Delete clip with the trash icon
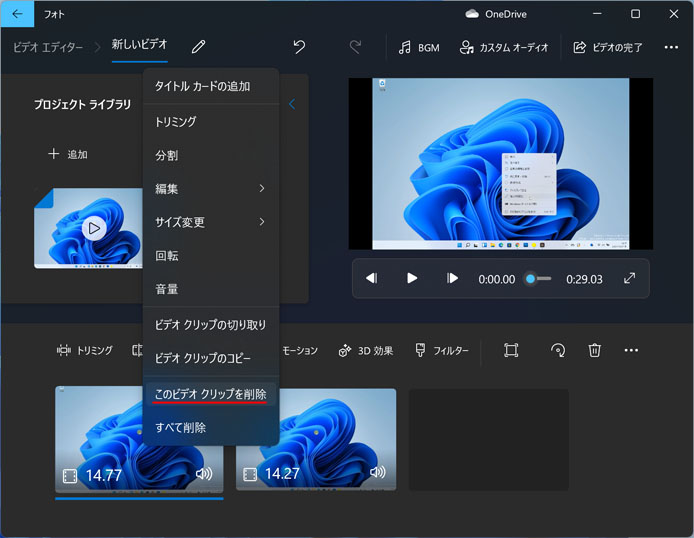The image size is (694, 538). point(594,350)
